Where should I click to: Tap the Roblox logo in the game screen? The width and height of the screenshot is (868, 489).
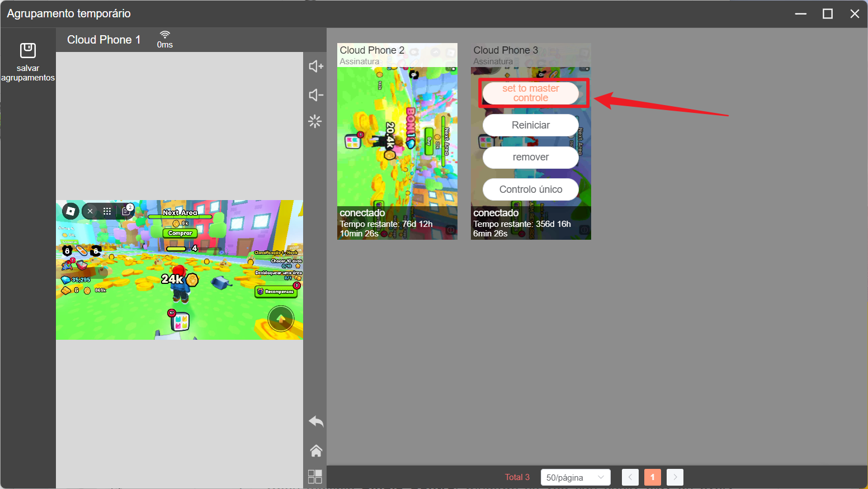(70, 211)
